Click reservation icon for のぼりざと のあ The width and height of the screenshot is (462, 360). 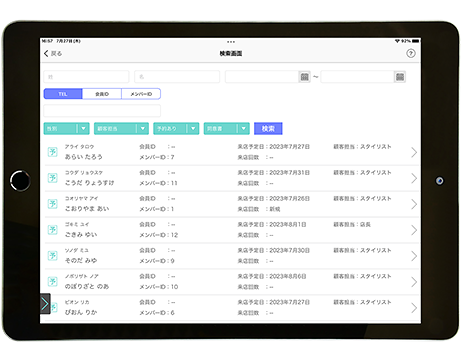[53, 282]
